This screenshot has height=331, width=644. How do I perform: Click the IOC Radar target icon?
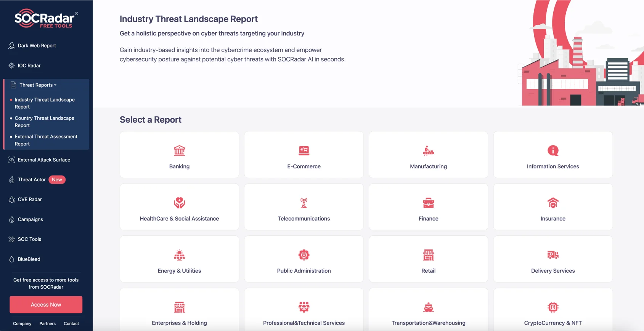(x=12, y=66)
